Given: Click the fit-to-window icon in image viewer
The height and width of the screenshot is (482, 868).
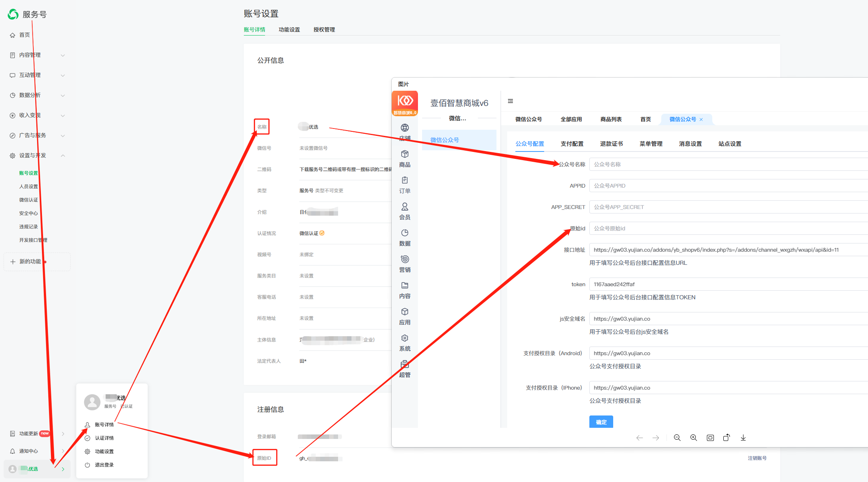Looking at the screenshot, I should pyautogui.click(x=710, y=438).
